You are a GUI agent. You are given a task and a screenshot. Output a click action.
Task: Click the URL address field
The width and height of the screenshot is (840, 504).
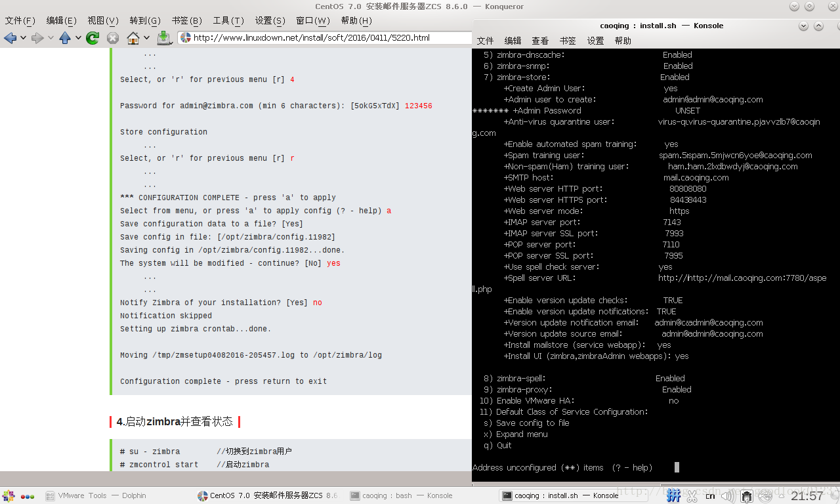[325, 38]
